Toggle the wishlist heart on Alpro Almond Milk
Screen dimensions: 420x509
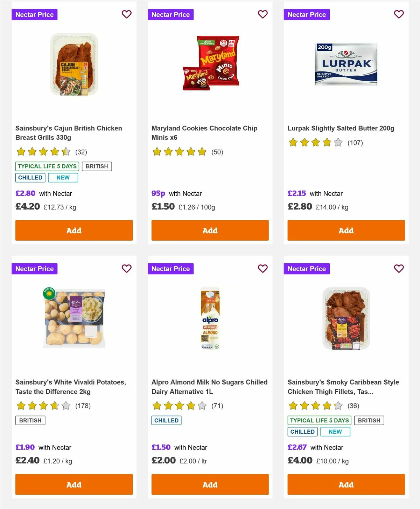tap(262, 268)
